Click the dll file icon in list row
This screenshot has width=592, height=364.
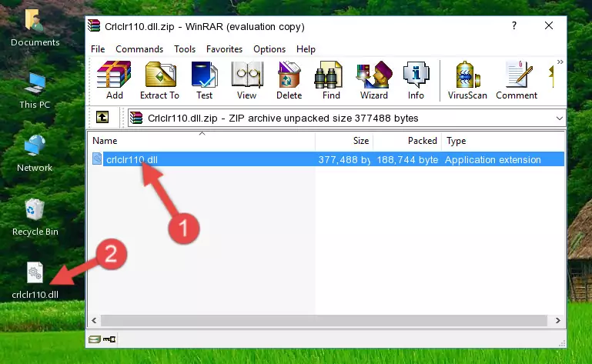click(97, 159)
